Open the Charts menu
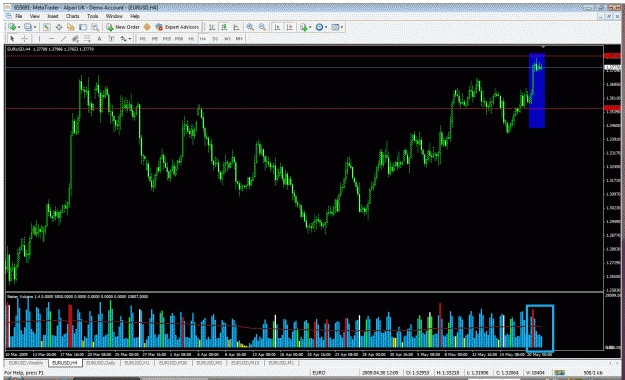The height and width of the screenshot is (380, 625). (73, 16)
